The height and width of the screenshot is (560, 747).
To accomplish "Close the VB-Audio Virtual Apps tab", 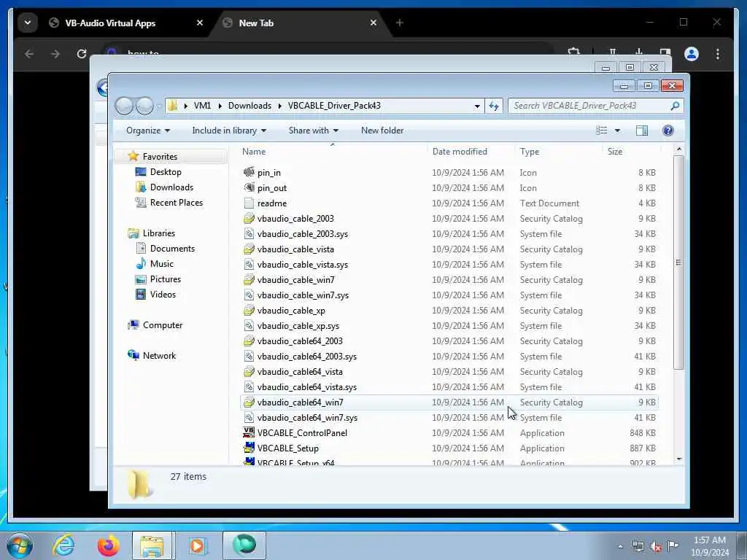I will pyautogui.click(x=200, y=23).
